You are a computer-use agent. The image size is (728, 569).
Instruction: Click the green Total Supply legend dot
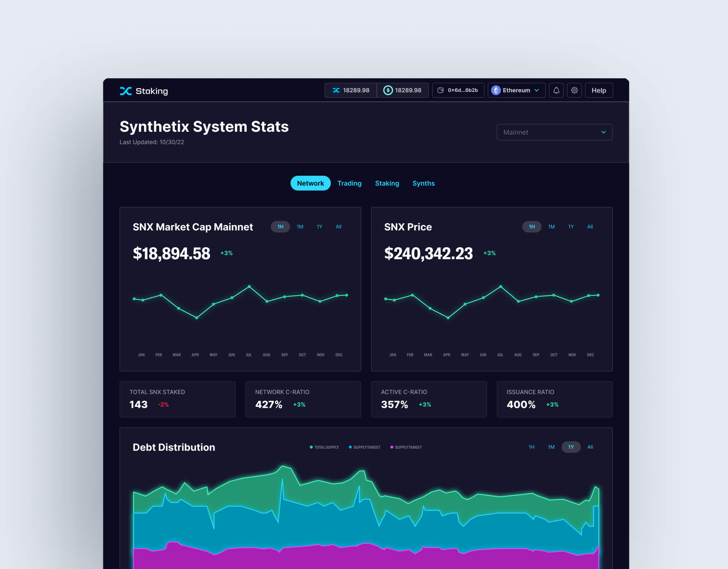(x=311, y=447)
